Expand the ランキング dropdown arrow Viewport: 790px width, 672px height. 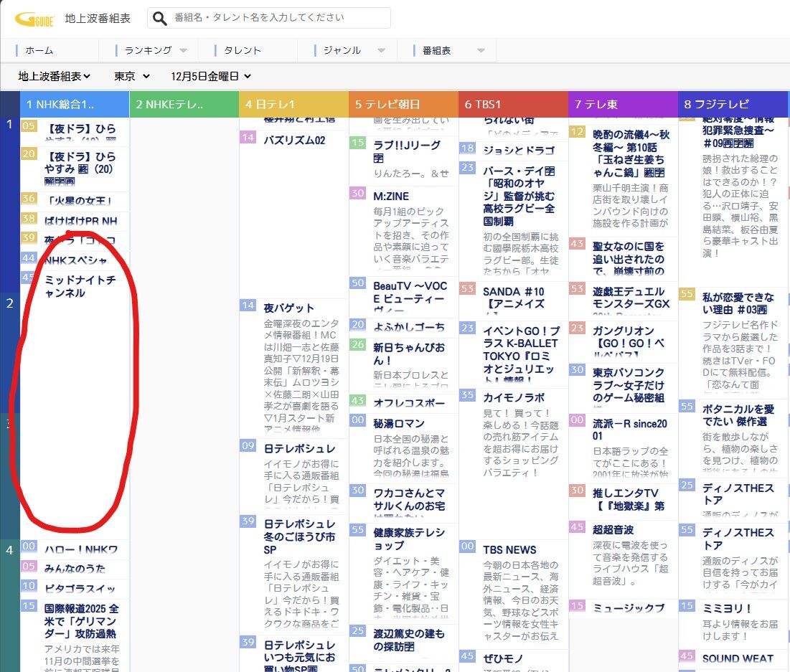click(184, 50)
